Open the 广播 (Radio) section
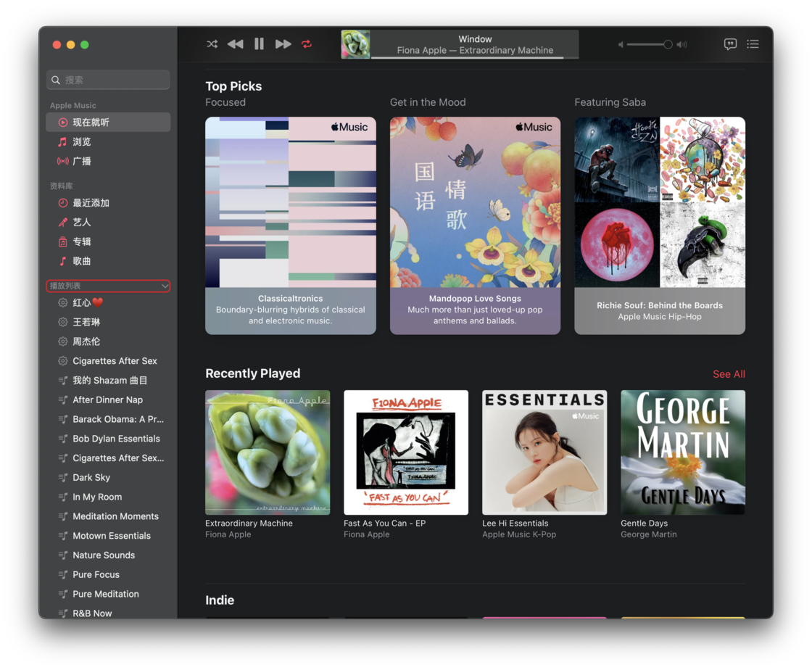The width and height of the screenshot is (812, 670). pos(82,161)
